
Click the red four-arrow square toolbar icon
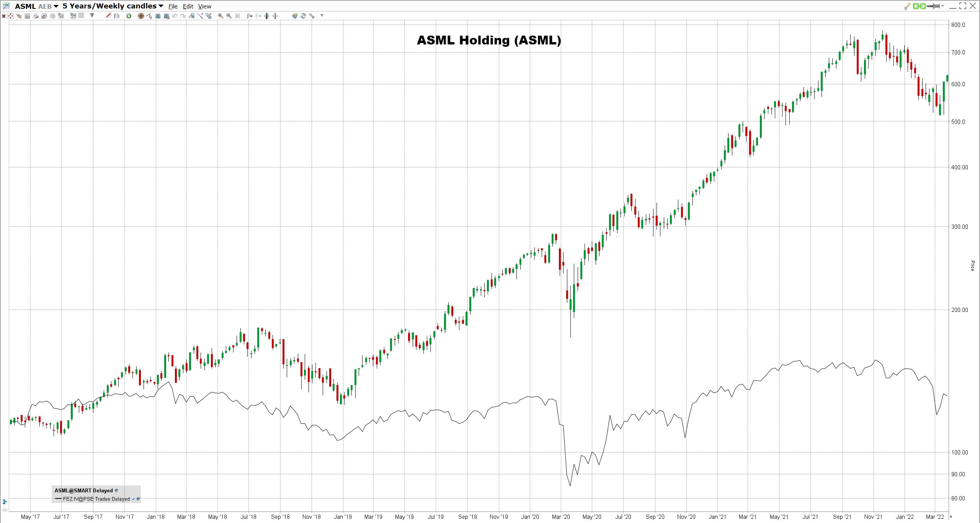tap(11, 16)
